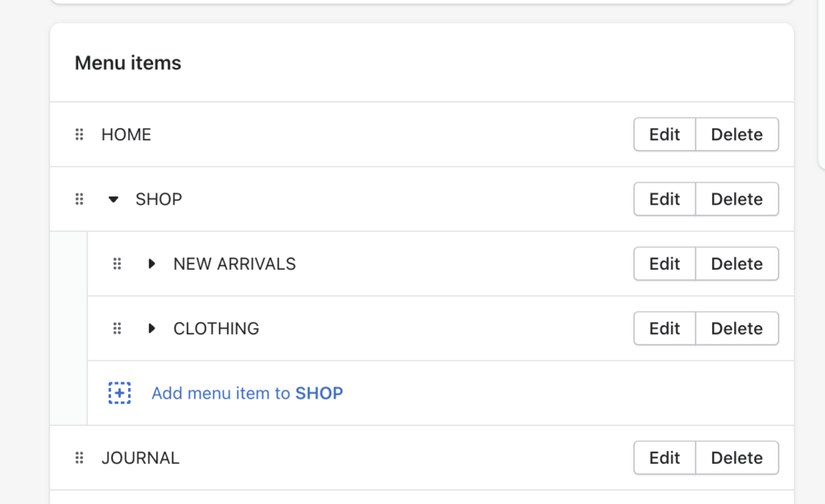Edit the NEW ARRIVALS item

tap(665, 264)
